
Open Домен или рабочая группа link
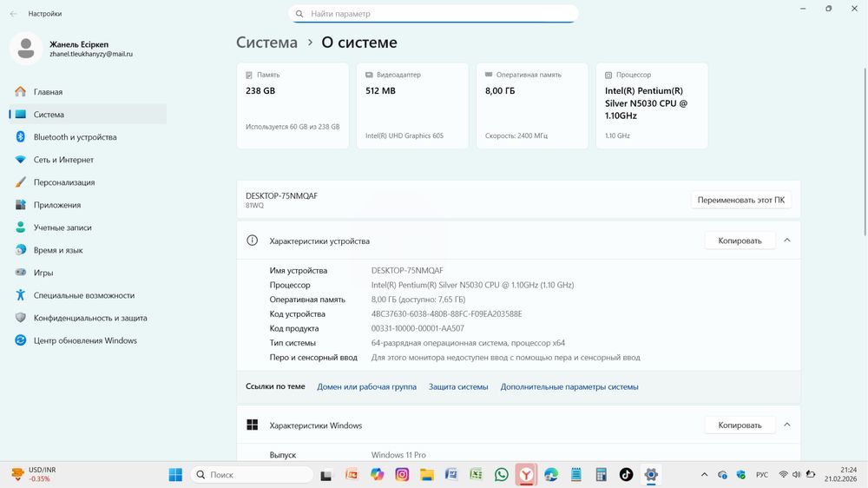366,386
